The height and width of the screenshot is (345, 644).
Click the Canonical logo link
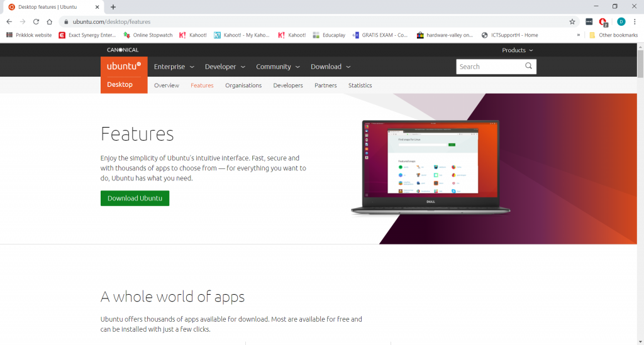(123, 50)
